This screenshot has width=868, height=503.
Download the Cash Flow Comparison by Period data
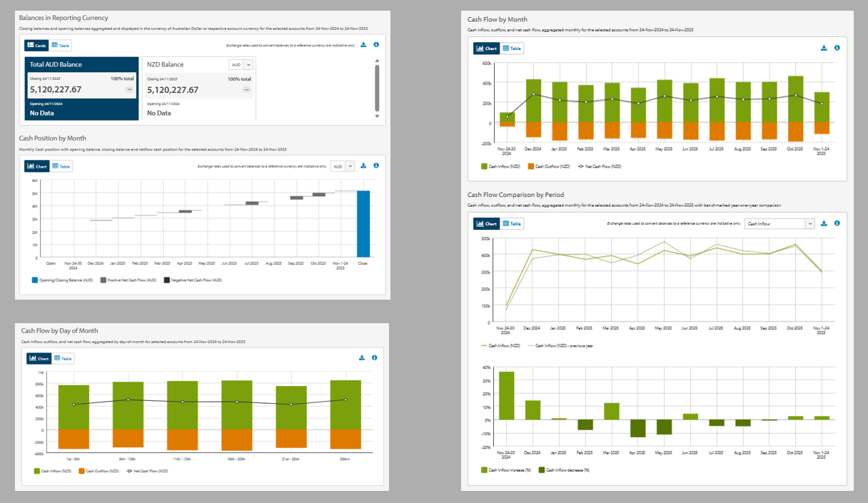pos(824,223)
